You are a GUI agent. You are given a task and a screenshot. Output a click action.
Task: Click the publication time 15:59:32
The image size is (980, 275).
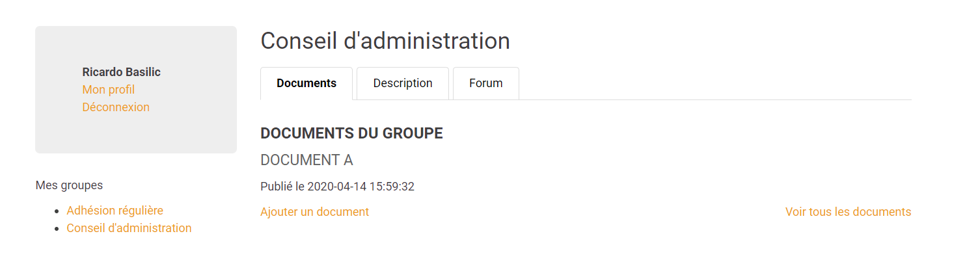pos(392,187)
